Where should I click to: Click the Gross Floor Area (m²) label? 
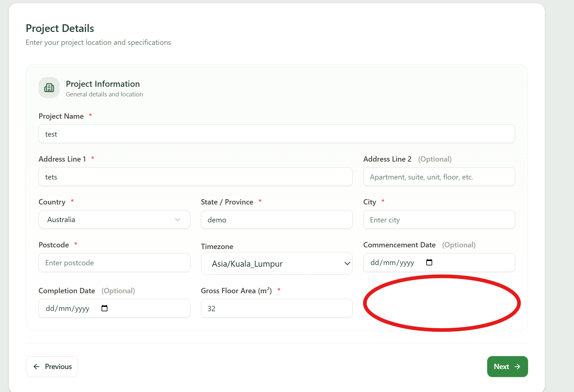coord(236,291)
